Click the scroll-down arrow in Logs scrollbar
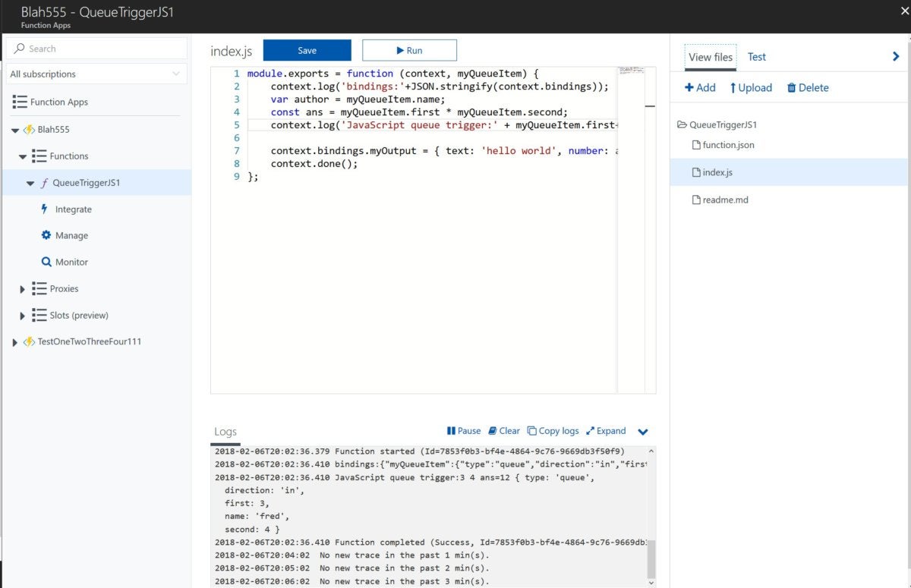Viewport: 911px width, 588px height. 651,583
